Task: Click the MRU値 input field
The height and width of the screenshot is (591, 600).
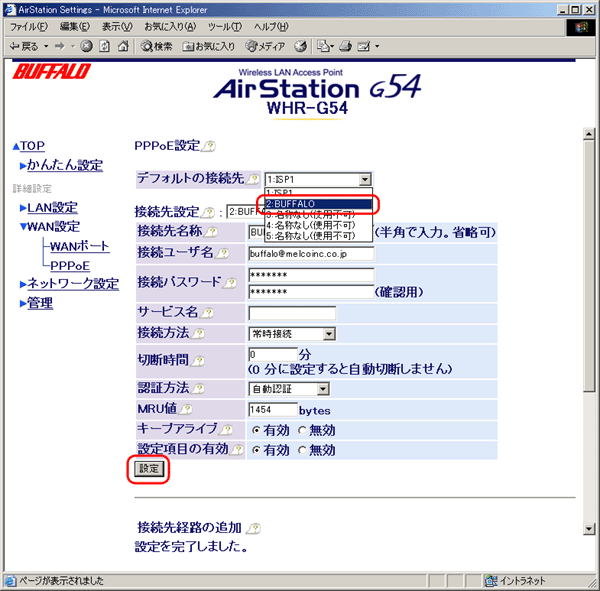Action: pos(273,410)
